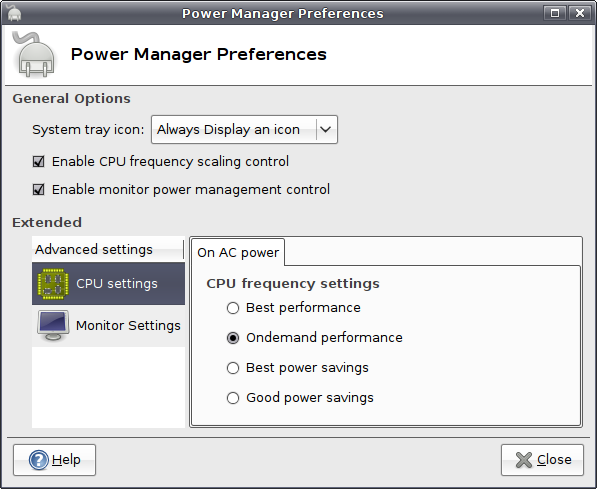Image resolution: width=597 pixels, height=489 pixels.
Task: Click the monitor icon for Monitor Settings
Action: click(53, 325)
